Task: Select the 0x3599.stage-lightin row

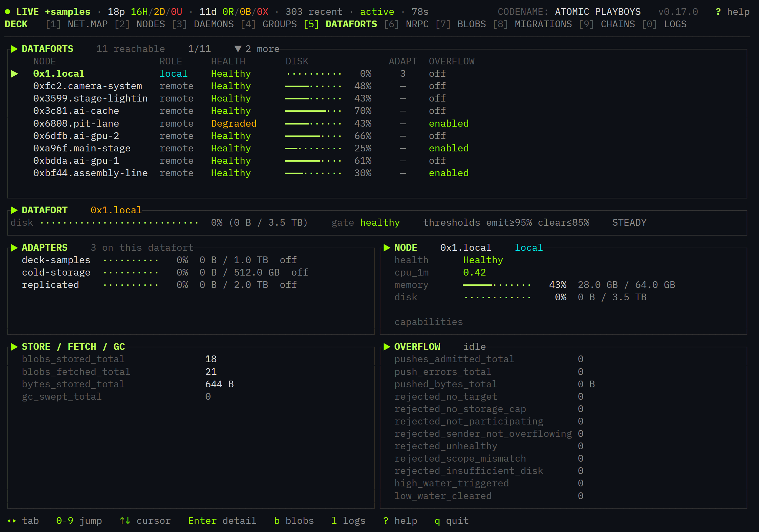Action: (x=377, y=98)
